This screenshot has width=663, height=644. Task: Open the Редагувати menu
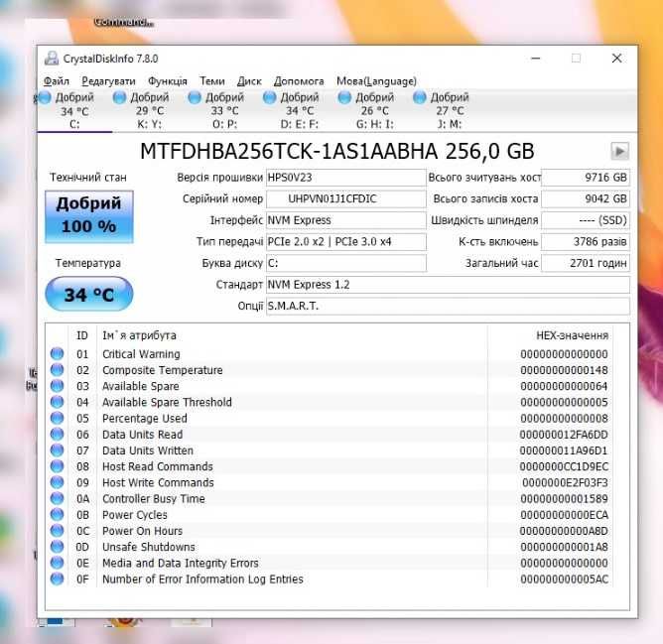tap(108, 80)
